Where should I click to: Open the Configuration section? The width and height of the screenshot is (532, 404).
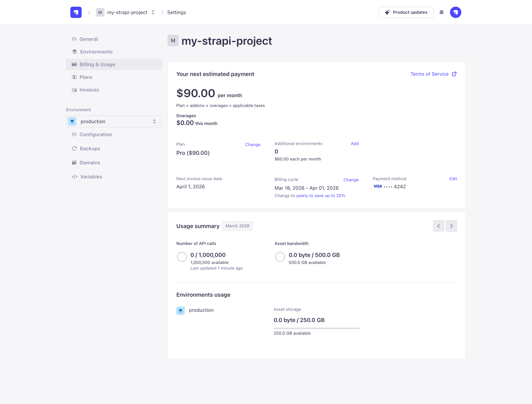pos(96,134)
